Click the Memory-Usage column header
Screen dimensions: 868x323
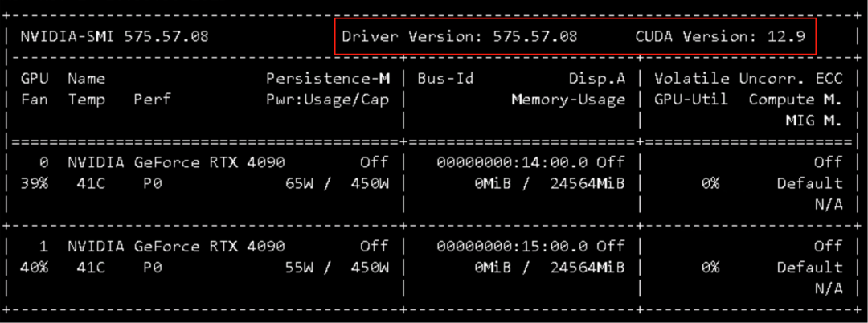pos(568,100)
